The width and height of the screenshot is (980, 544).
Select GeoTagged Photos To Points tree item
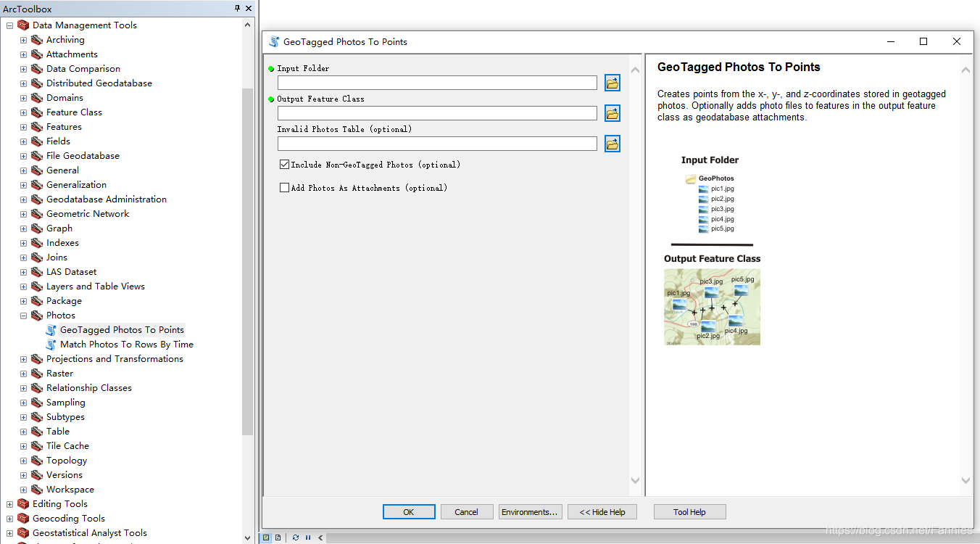click(x=122, y=330)
